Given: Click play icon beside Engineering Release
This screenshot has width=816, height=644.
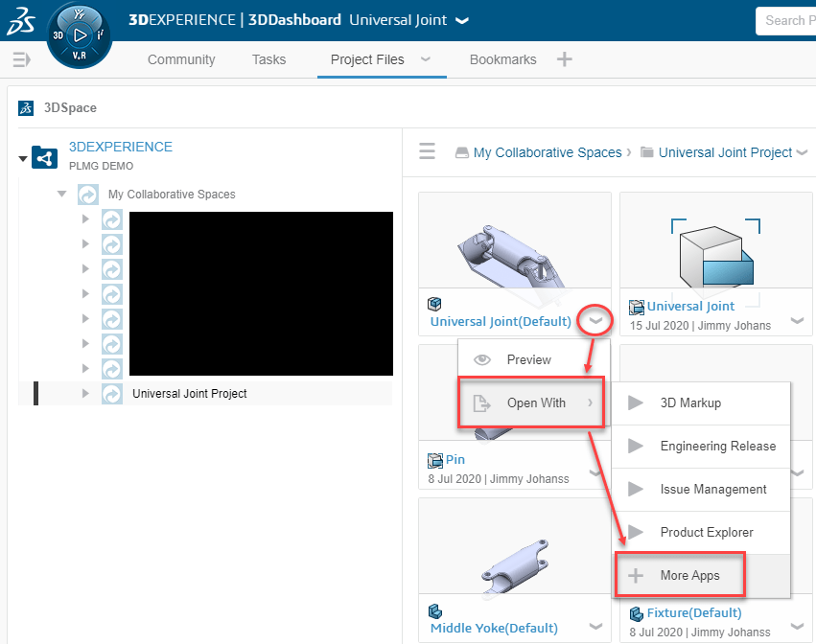Looking at the screenshot, I should (x=636, y=446).
